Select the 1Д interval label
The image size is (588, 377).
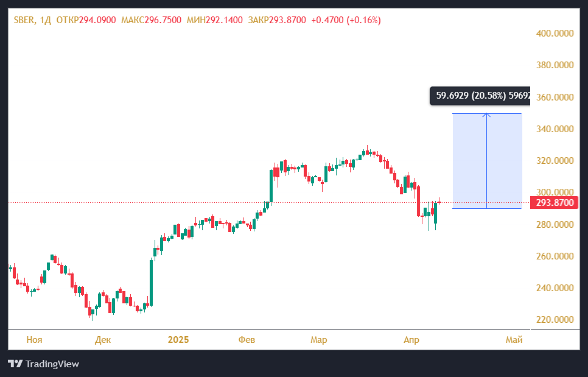[45, 20]
